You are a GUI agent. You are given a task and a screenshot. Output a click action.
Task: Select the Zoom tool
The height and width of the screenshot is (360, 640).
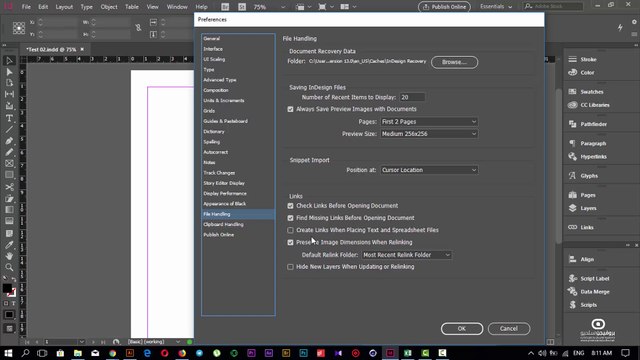[9, 267]
